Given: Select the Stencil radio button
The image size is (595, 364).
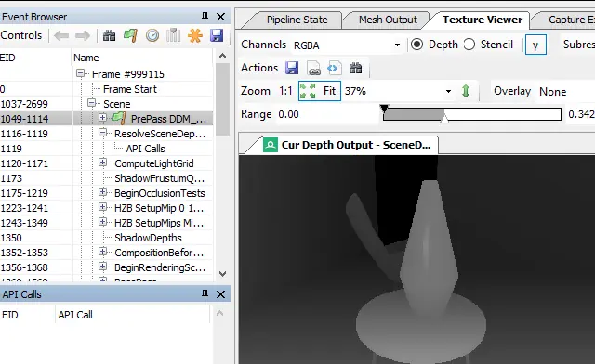Looking at the screenshot, I should click(x=469, y=45).
